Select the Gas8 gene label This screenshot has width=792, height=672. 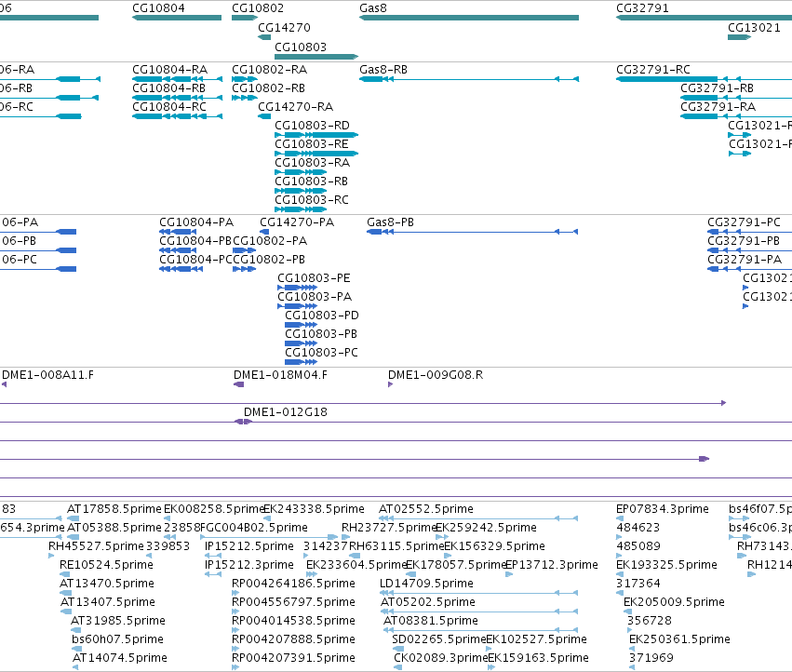click(x=373, y=8)
